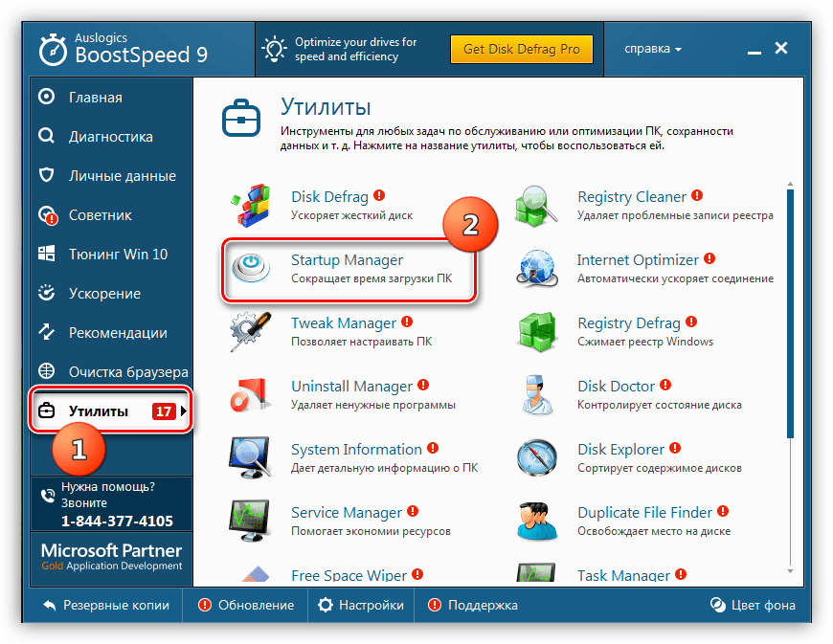
Task: Open the справка dropdown menu
Action: (653, 49)
